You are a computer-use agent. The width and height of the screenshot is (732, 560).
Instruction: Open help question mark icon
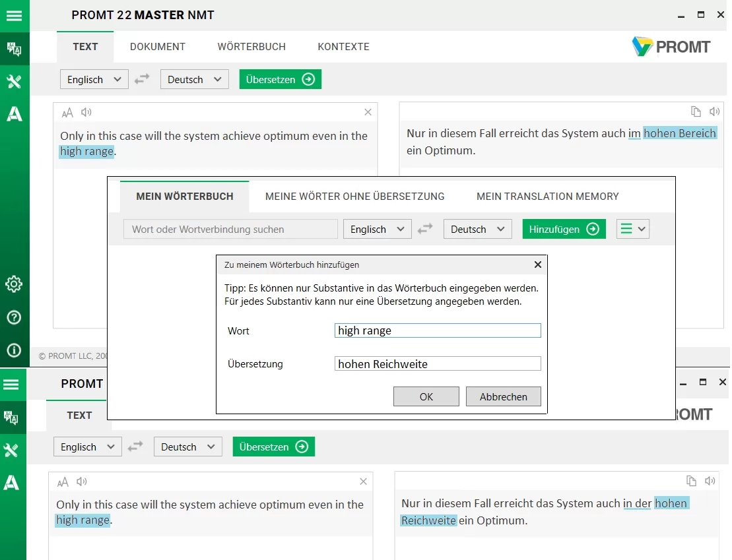tap(14, 317)
